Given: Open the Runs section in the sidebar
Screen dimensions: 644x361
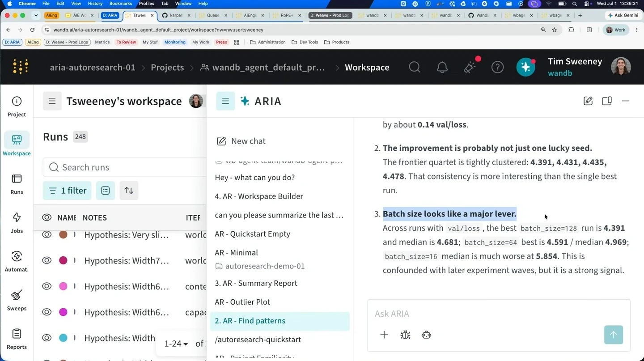Looking at the screenshot, I should pyautogui.click(x=17, y=184).
